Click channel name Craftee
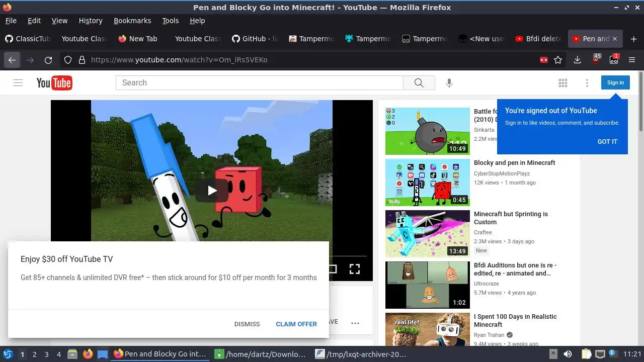The height and width of the screenshot is (362, 644). pyautogui.click(x=483, y=233)
